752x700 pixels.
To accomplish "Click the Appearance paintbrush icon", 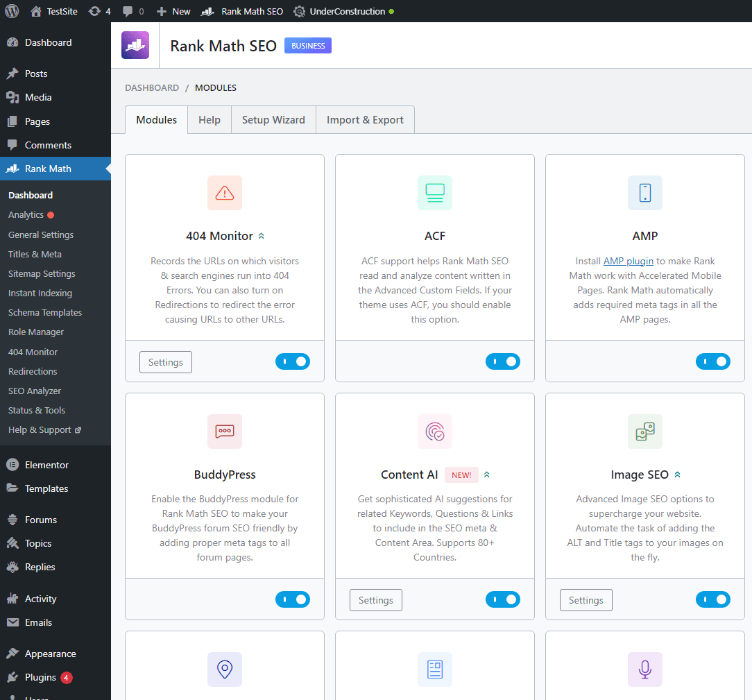I will click(12, 654).
